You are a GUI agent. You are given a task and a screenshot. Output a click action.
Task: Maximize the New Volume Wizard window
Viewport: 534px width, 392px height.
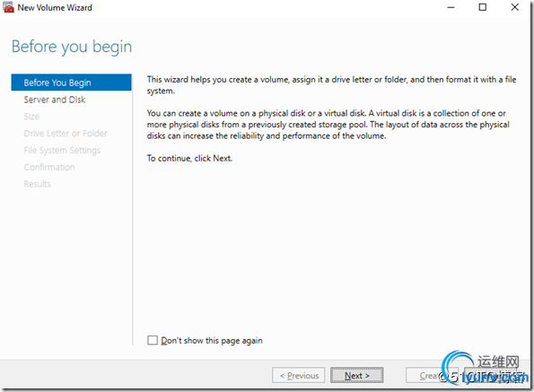click(483, 7)
